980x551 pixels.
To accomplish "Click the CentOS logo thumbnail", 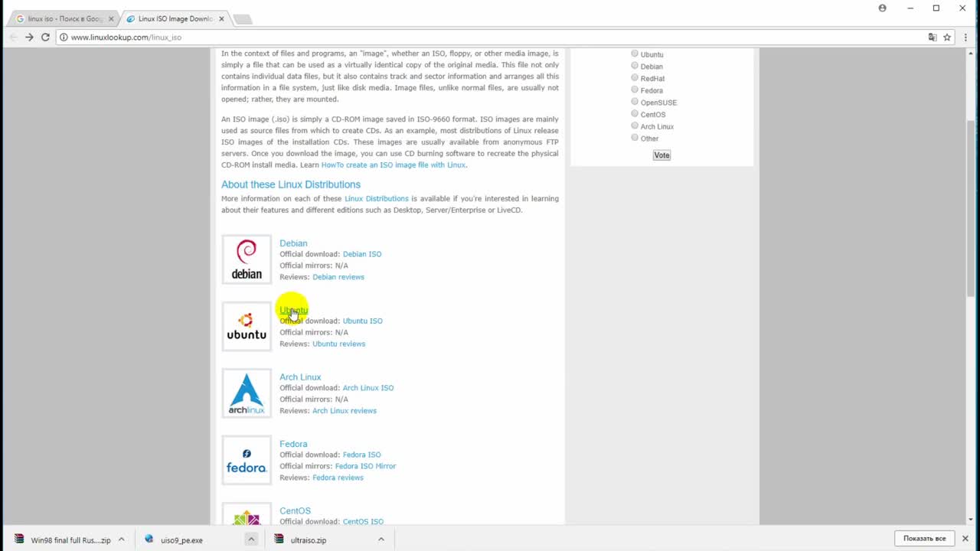I will (247, 514).
